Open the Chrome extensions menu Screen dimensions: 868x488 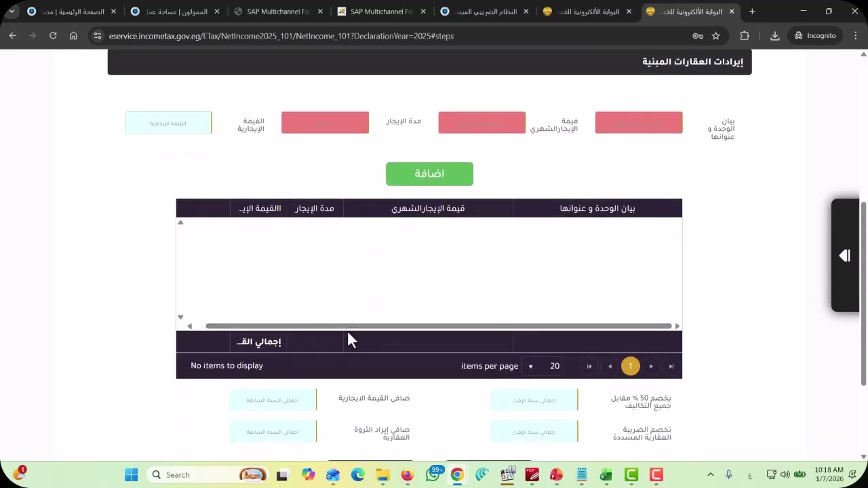(745, 36)
